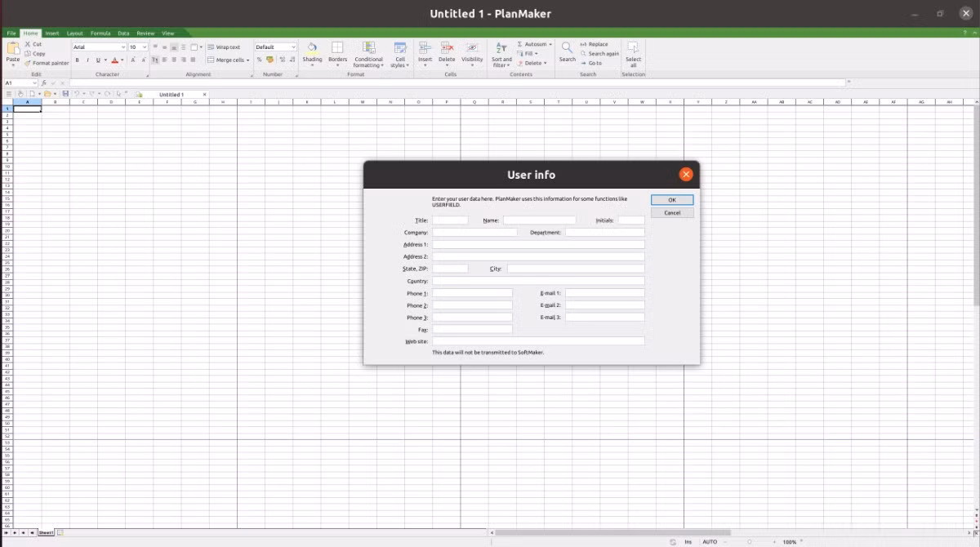Click the Title input field
The image size is (980, 547).
(x=450, y=220)
